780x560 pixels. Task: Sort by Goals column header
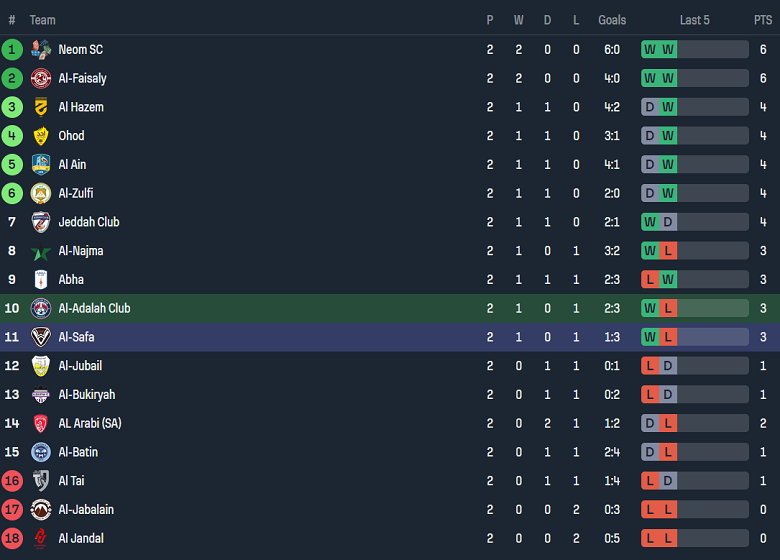612,20
